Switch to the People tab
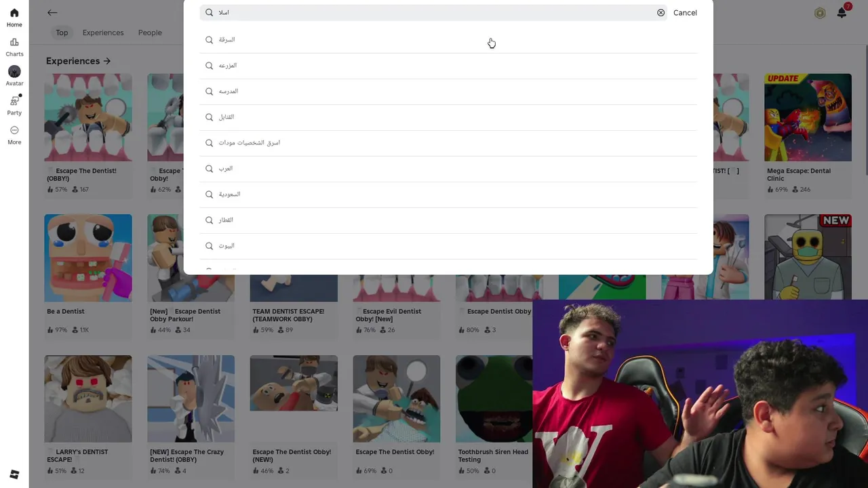 click(x=150, y=33)
